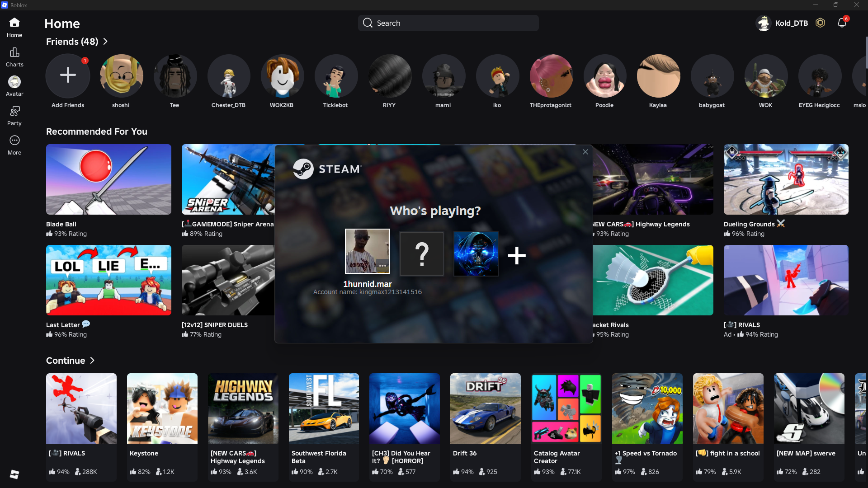This screenshot has width=868, height=488.
Task: Click the Roblox logo at sidebar bottom
Action: [x=14, y=474]
